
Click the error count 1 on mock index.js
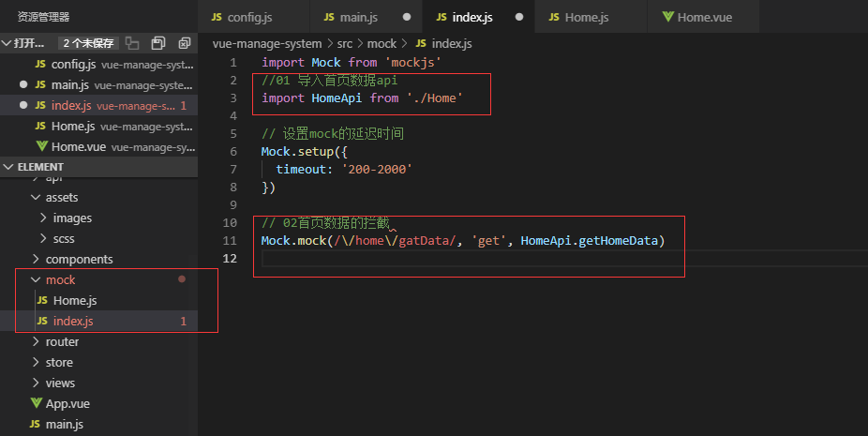tap(183, 321)
